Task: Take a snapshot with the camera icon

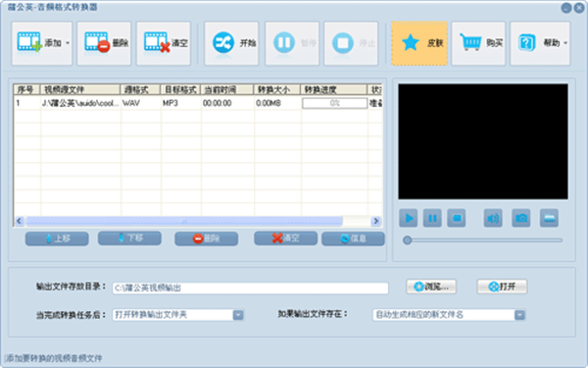Action: [x=521, y=218]
